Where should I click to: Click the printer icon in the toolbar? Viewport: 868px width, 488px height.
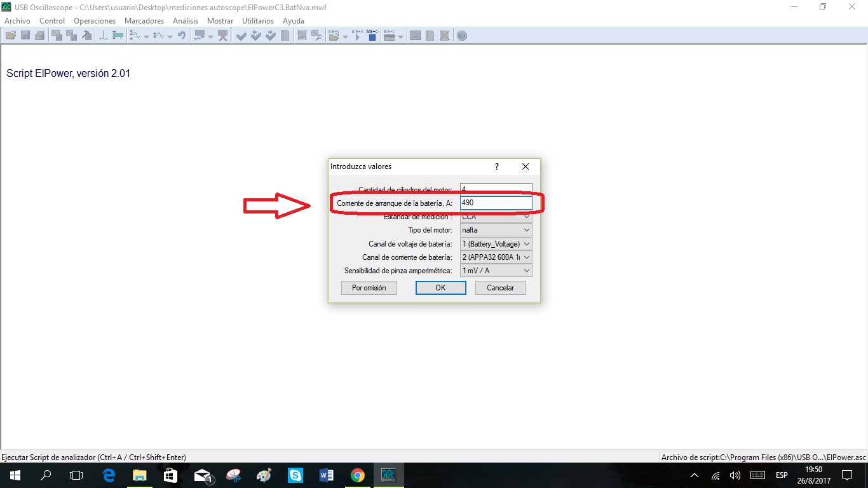click(x=40, y=36)
